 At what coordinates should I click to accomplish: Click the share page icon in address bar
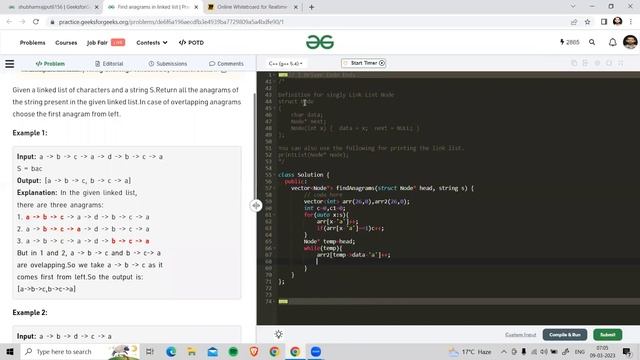click(574, 22)
